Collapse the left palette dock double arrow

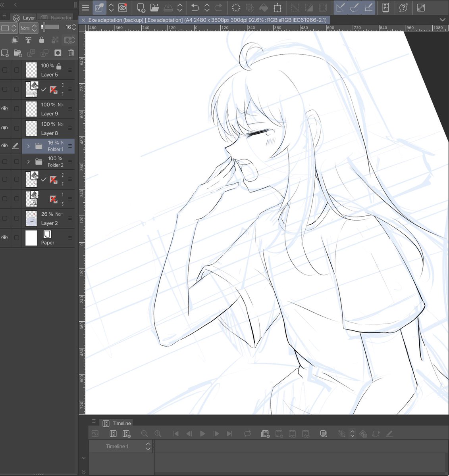click(x=3, y=5)
